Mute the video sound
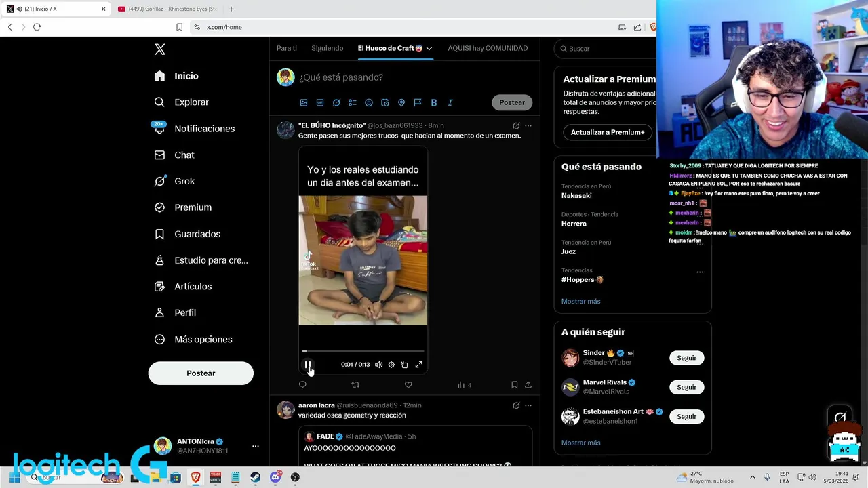 tap(378, 365)
